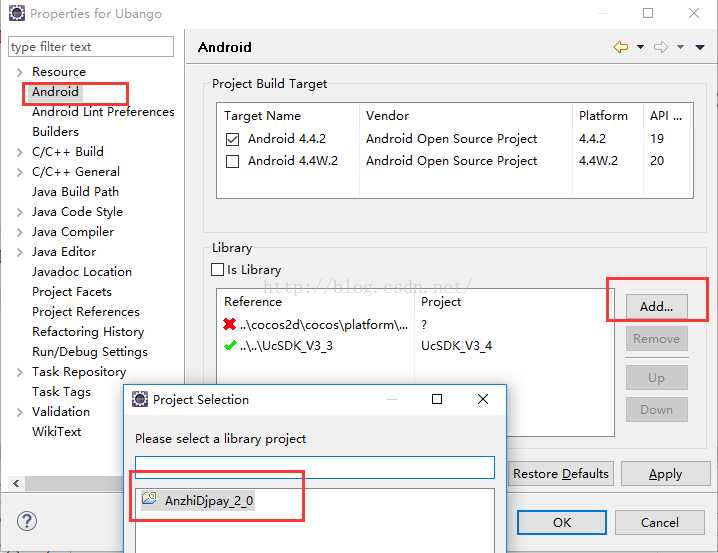
Task: Open Project References page
Action: pos(86,312)
